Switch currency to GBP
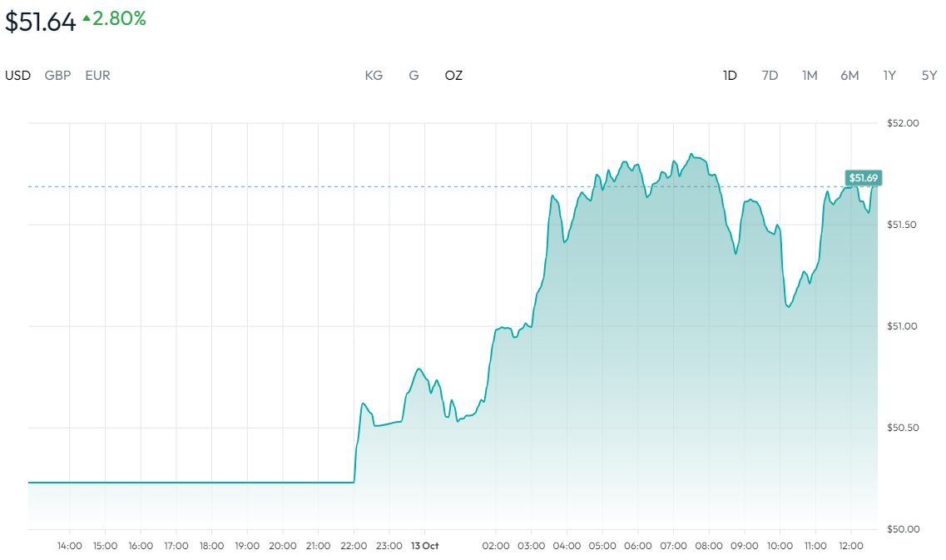 57,76
